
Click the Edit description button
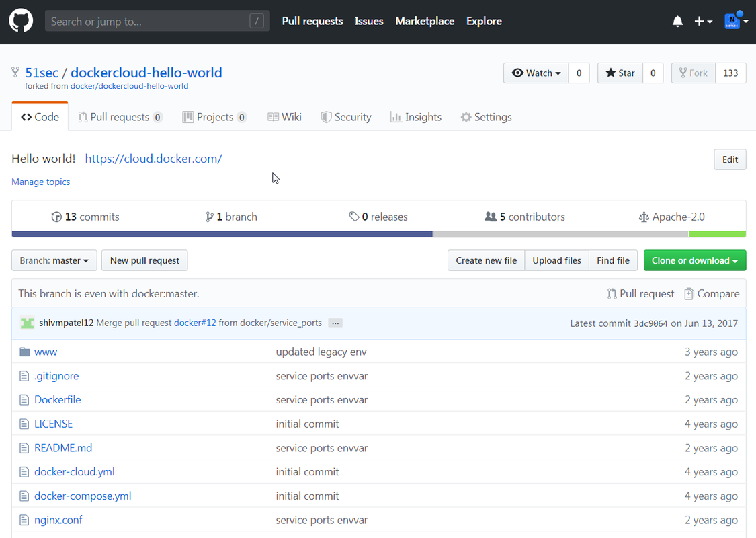[x=730, y=159]
